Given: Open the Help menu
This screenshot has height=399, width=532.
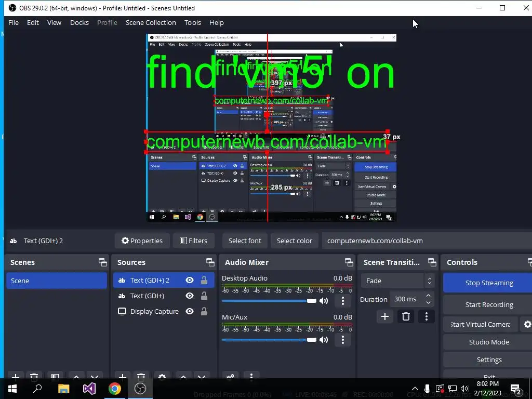Looking at the screenshot, I should [217, 22].
